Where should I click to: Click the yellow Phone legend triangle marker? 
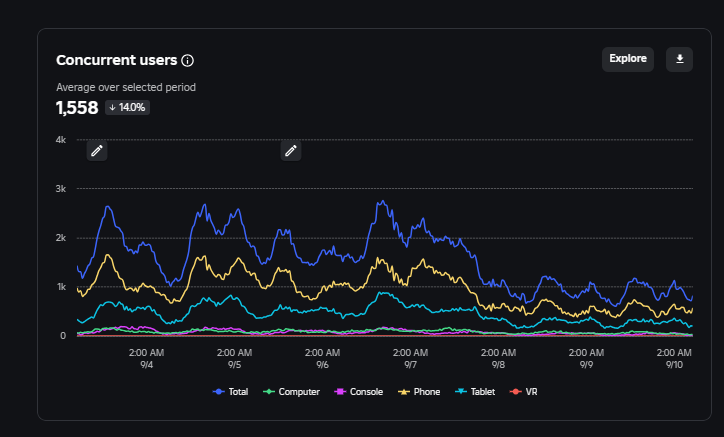pos(404,392)
